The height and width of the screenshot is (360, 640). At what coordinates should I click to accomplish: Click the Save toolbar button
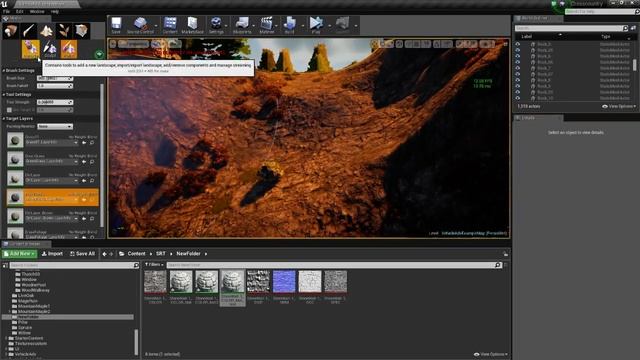pos(116,25)
